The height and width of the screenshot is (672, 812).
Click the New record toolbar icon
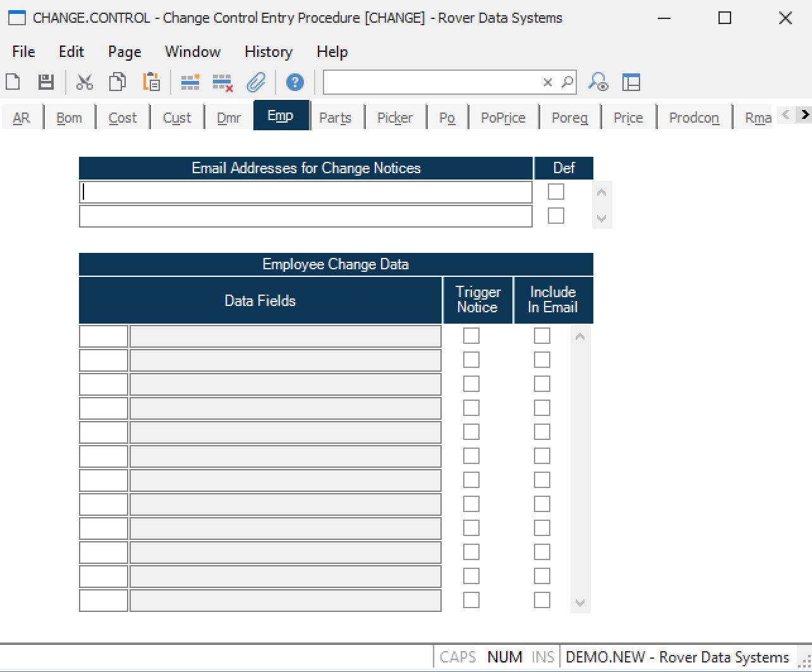pyautogui.click(x=13, y=82)
